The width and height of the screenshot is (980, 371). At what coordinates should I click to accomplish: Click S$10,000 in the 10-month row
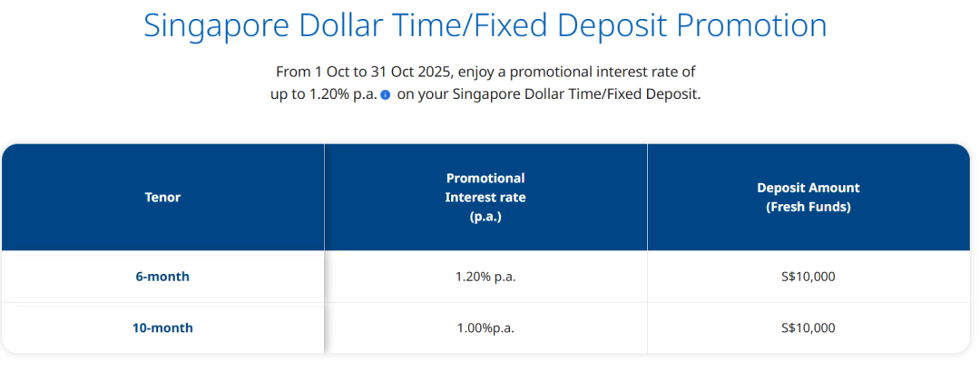click(808, 327)
